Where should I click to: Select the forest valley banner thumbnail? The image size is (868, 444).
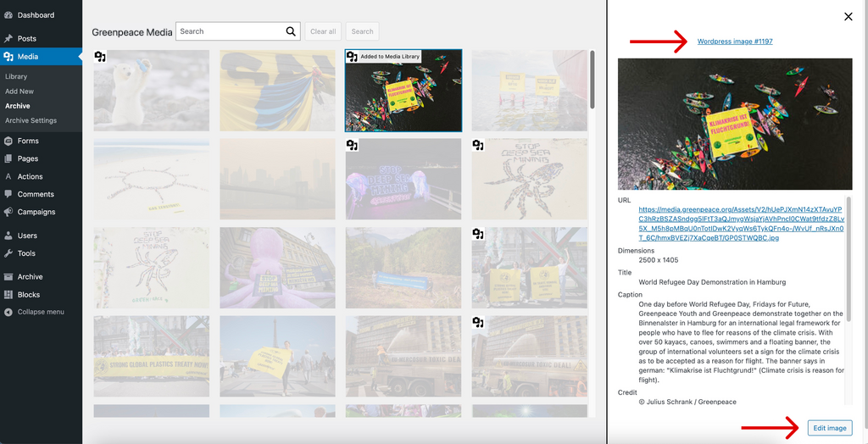(403, 268)
